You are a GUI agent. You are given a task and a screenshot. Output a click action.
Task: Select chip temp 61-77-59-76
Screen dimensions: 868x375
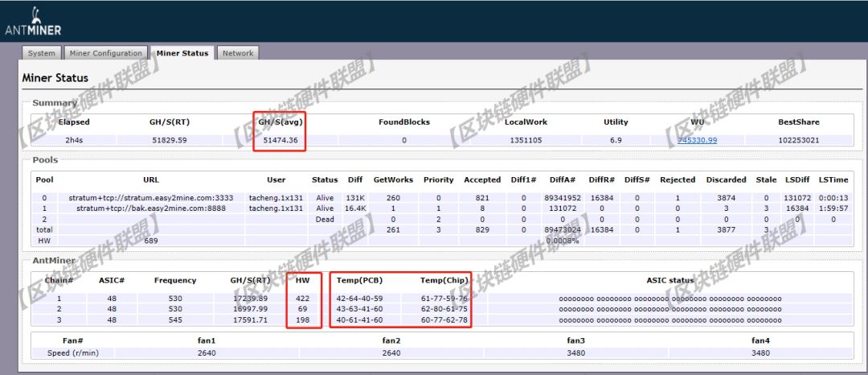444,299
